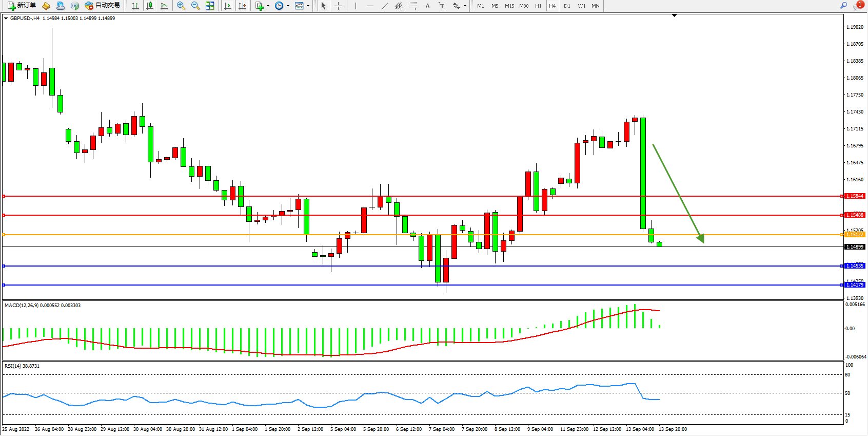Switch chart to line chart mode
The image size is (868, 436).
point(164,6)
